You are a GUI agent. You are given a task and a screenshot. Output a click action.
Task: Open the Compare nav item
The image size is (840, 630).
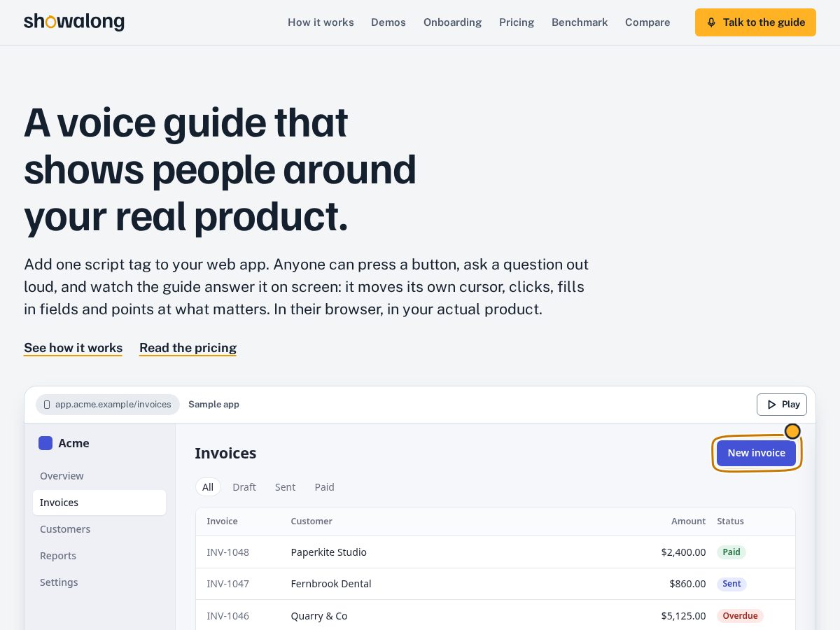click(647, 22)
